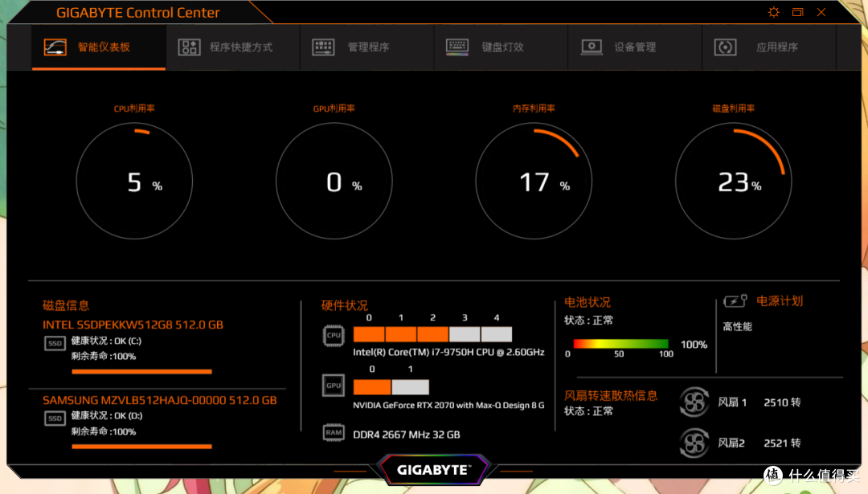This screenshot has height=494, width=868.
Task: Click the 2521 转 fan speed value
Action: point(782,443)
